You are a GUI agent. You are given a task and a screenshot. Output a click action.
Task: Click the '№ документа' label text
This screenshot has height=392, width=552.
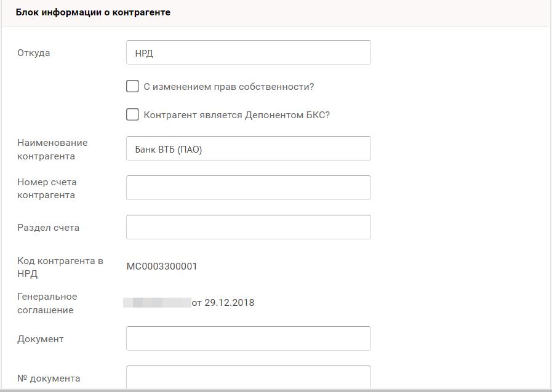pyautogui.click(x=49, y=378)
